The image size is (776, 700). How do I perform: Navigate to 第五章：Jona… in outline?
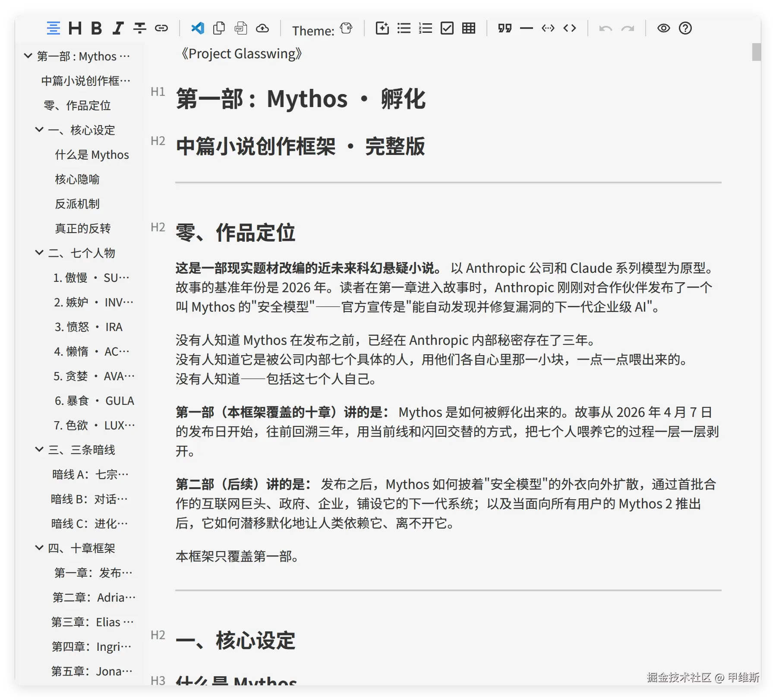click(x=92, y=671)
